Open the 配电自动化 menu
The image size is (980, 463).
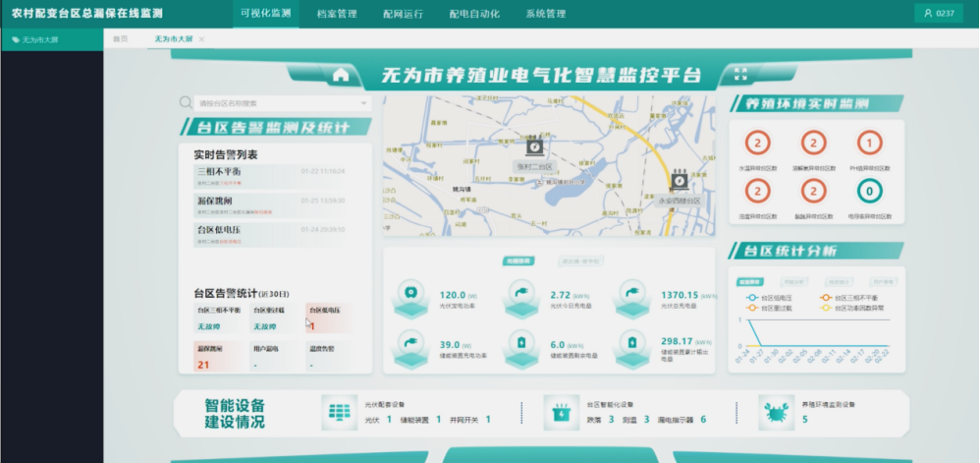pyautogui.click(x=474, y=14)
